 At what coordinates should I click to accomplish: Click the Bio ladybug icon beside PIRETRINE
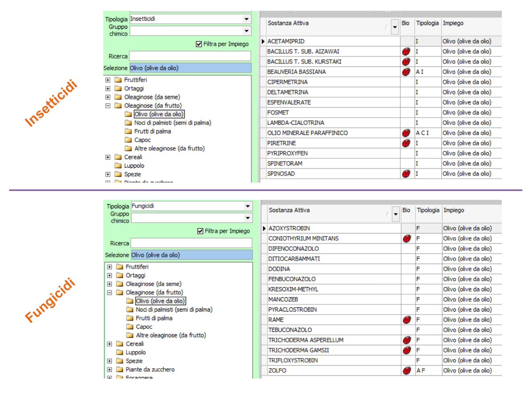pos(406,143)
